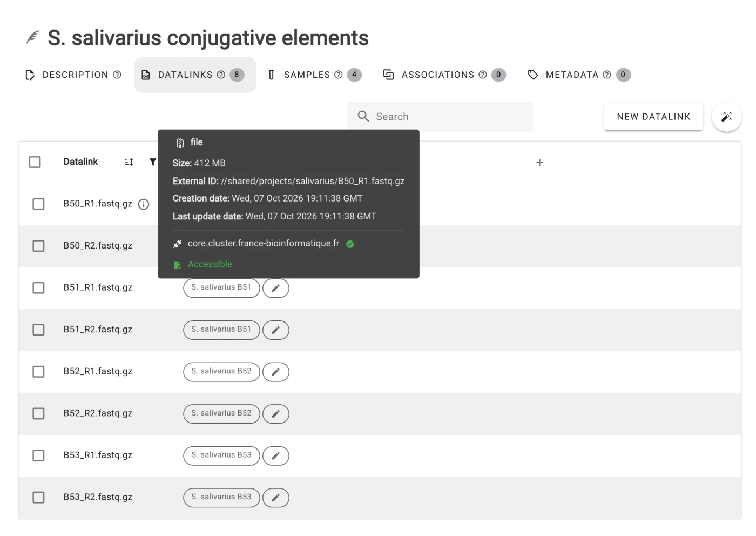Screen dimensions: 756x536
Task: Click the info icon next to B50_R1.fastq.gz
Action: click(144, 204)
